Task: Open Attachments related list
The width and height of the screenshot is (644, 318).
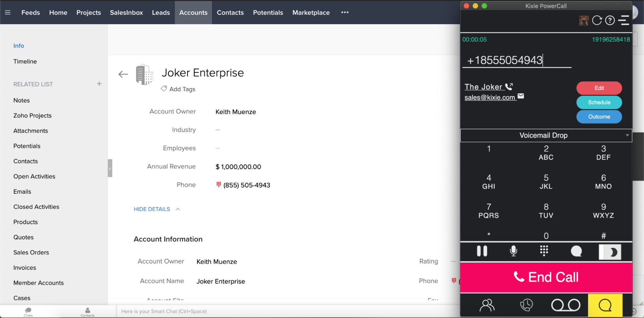Action: (x=31, y=131)
